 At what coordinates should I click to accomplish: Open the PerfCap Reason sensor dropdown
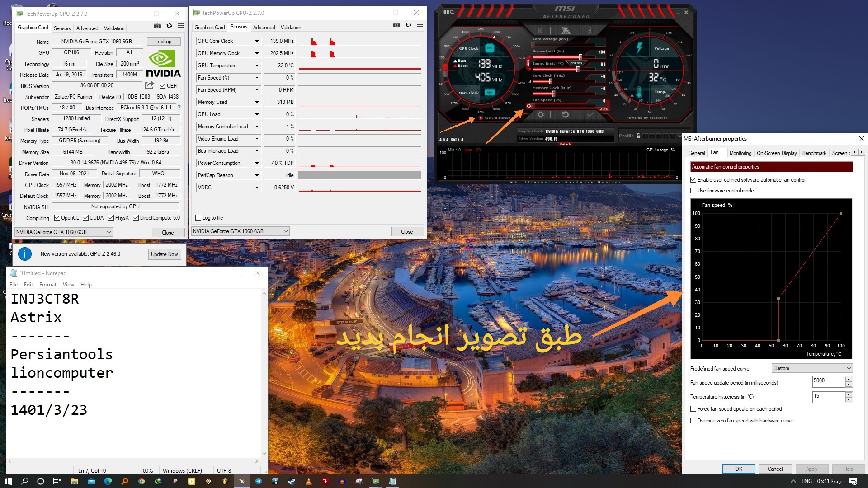(x=257, y=175)
